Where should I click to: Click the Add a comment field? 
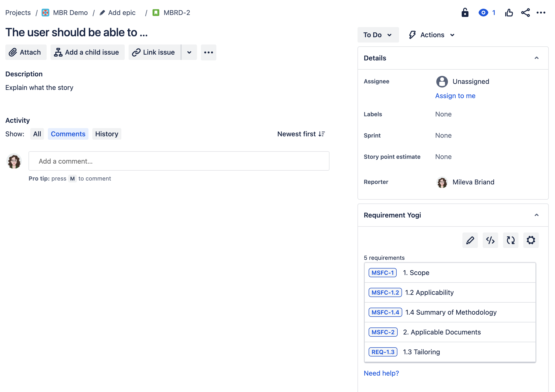(x=179, y=161)
